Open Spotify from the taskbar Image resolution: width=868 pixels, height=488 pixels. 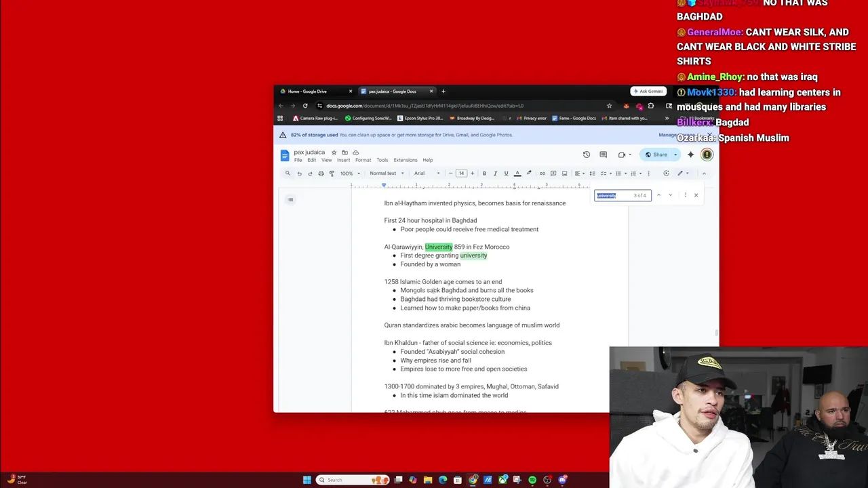click(x=532, y=480)
